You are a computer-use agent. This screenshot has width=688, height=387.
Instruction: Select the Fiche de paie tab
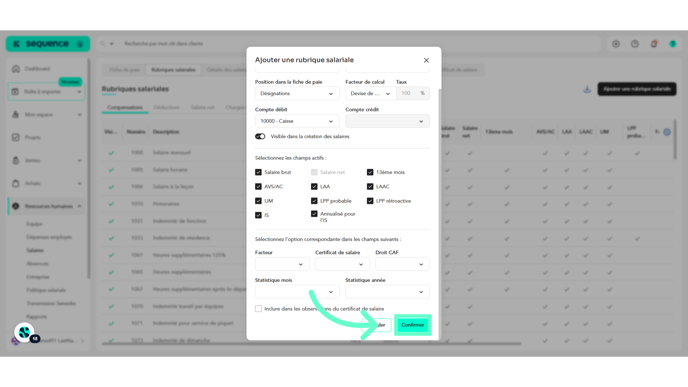pos(125,70)
